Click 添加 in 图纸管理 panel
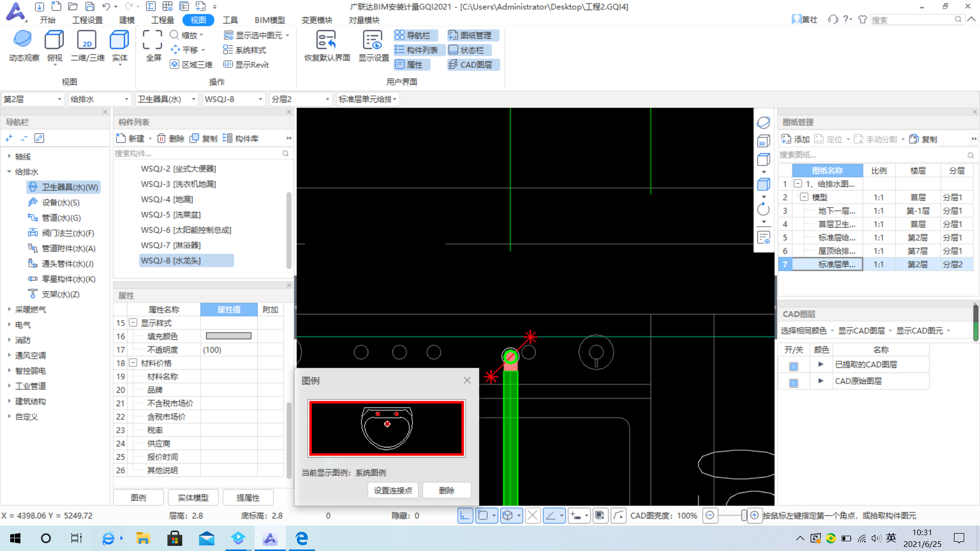Image resolution: width=980 pixels, height=551 pixels. pos(796,139)
